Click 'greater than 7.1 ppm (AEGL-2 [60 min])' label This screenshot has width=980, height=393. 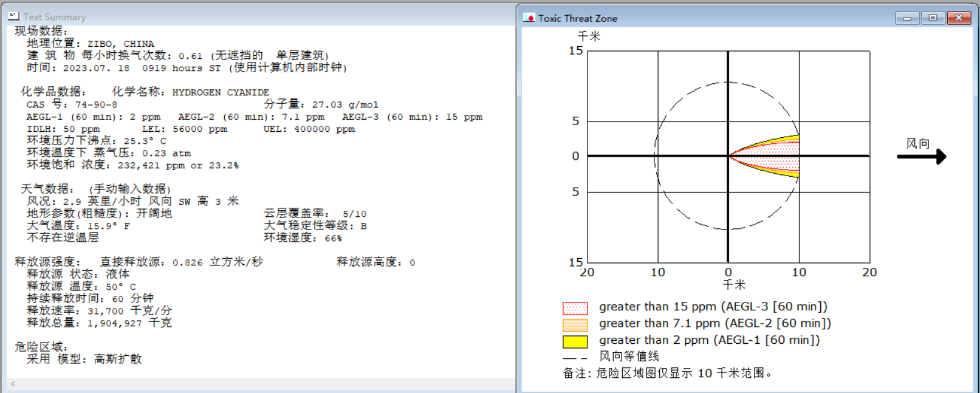[715, 323]
